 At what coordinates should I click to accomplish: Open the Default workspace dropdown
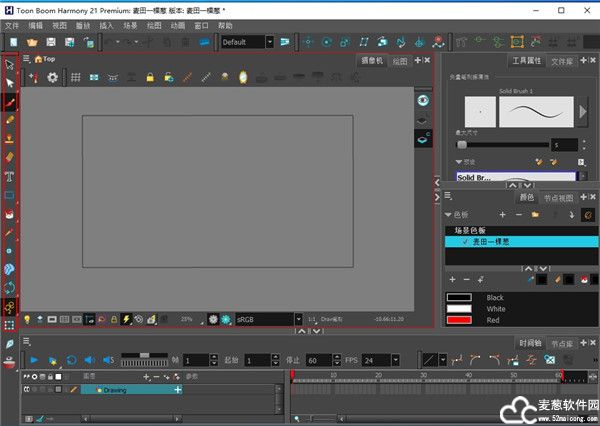pyautogui.click(x=247, y=42)
